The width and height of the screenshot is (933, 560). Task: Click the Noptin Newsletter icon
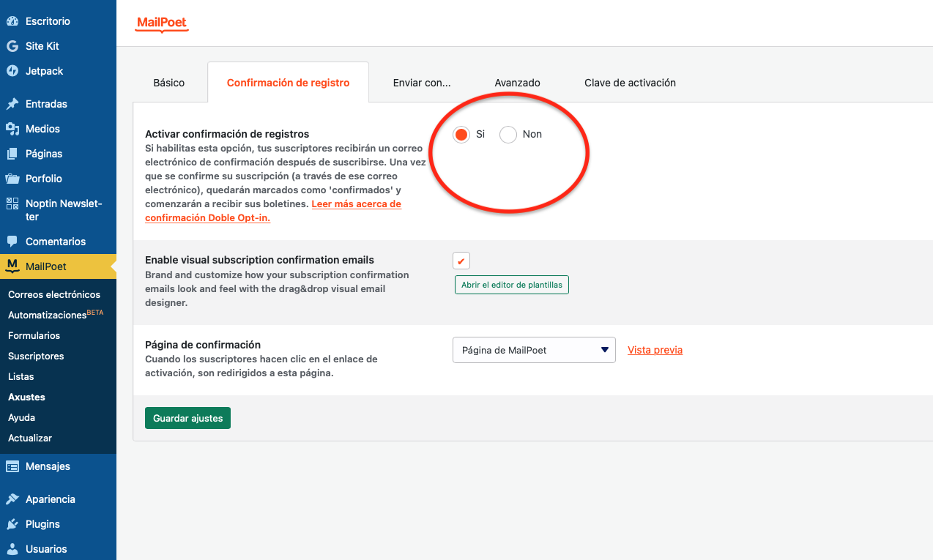point(12,204)
